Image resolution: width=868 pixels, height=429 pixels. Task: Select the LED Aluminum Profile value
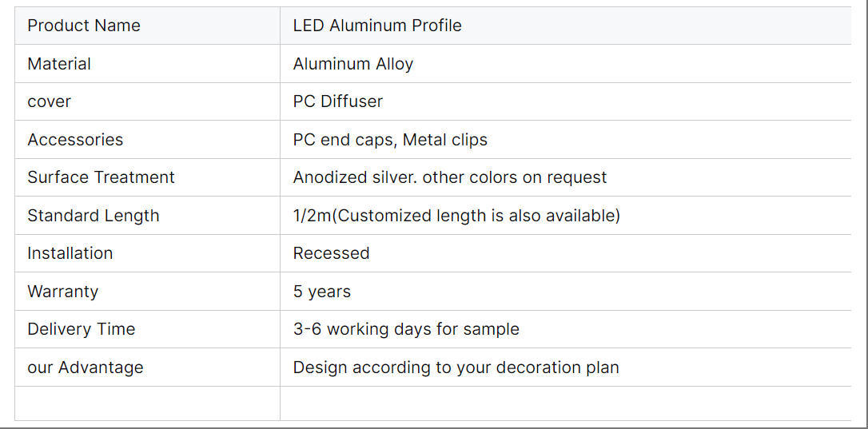pyautogui.click(x=377, y=26)
